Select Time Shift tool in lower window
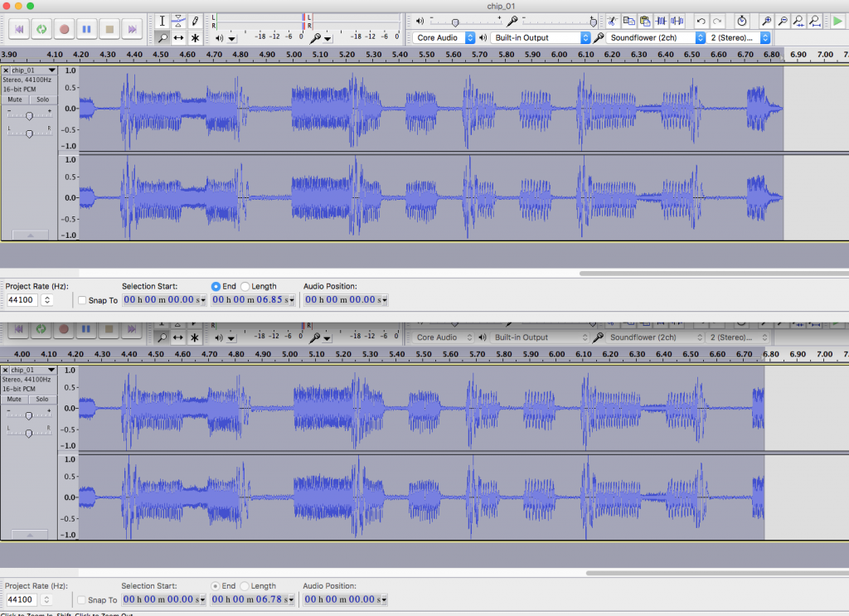The image size is (849, 616). tap(177, 337)
